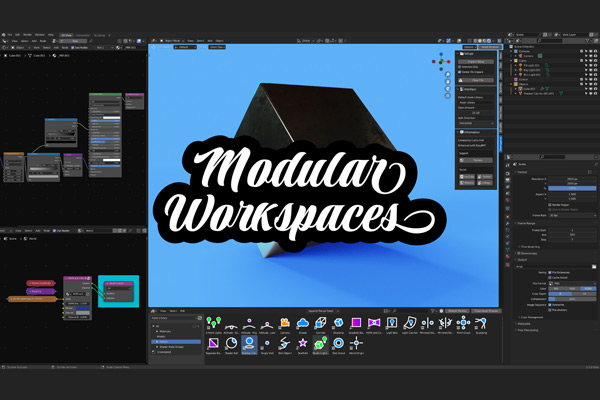Image resolution: width=600 pixels, height=400 pixels.
Task: Open the File menu
Action: 10,35
